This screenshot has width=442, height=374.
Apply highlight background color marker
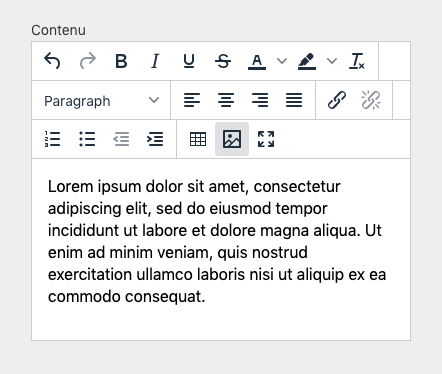pyautogui.click(x=307, y=61)
